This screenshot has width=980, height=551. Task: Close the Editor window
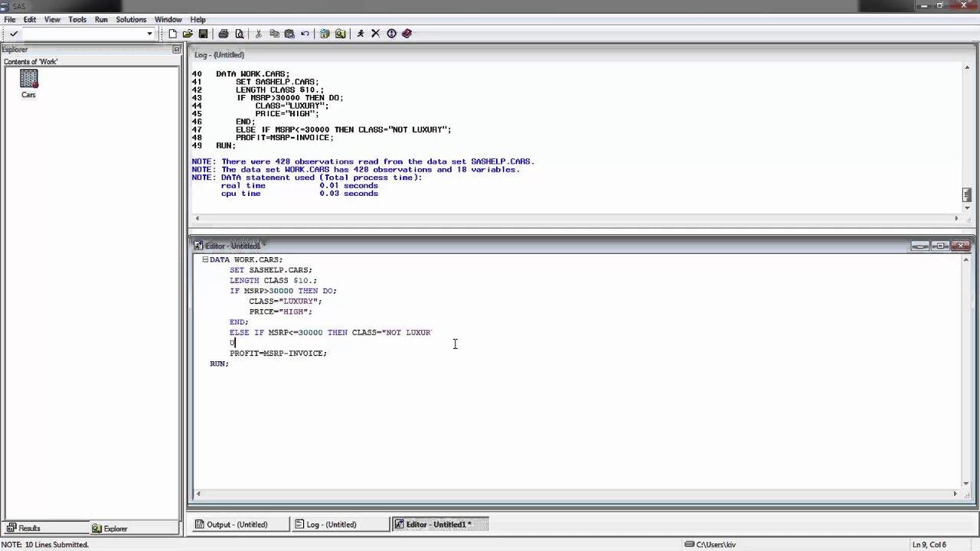point(962,246)
